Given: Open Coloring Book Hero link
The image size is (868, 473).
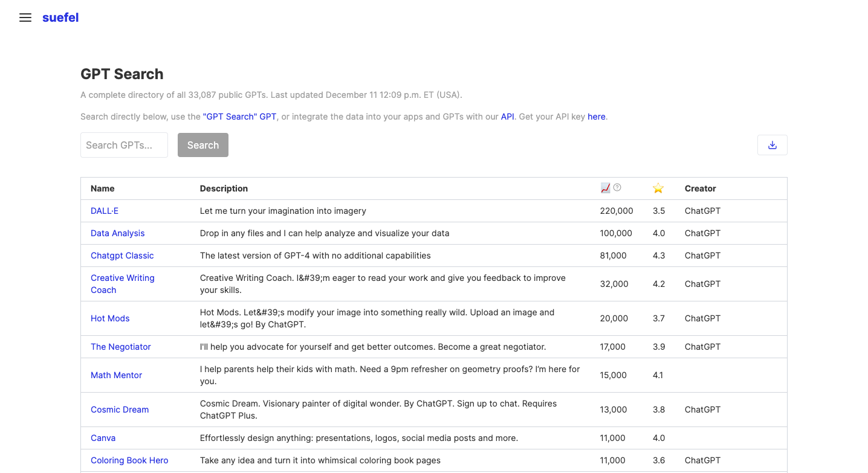Looking at the screenshot, I should click(x=129, y=460).
